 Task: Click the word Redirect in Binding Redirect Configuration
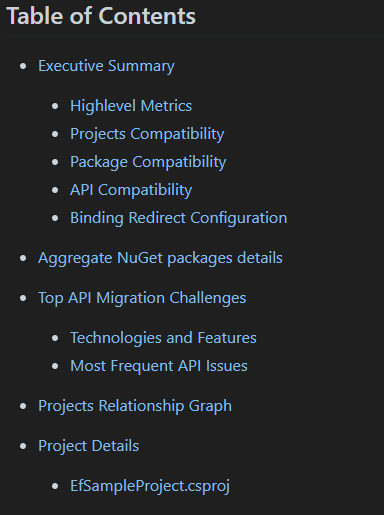(x=157, y=218)
